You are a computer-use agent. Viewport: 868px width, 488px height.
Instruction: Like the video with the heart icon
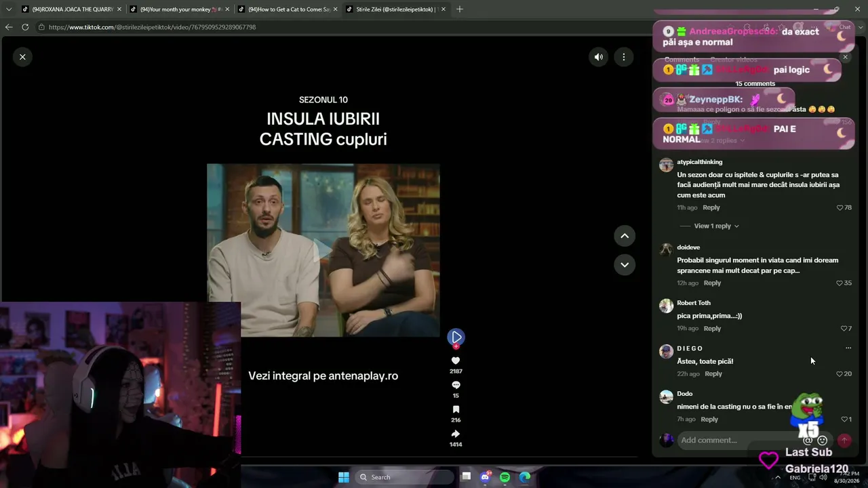pos(456,361)
